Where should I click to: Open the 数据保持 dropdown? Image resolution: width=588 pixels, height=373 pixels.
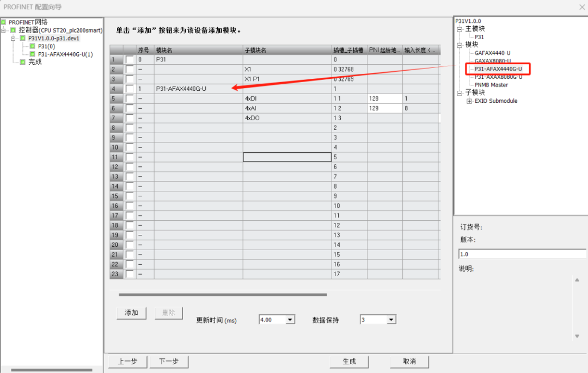click(x=391, y=320)
